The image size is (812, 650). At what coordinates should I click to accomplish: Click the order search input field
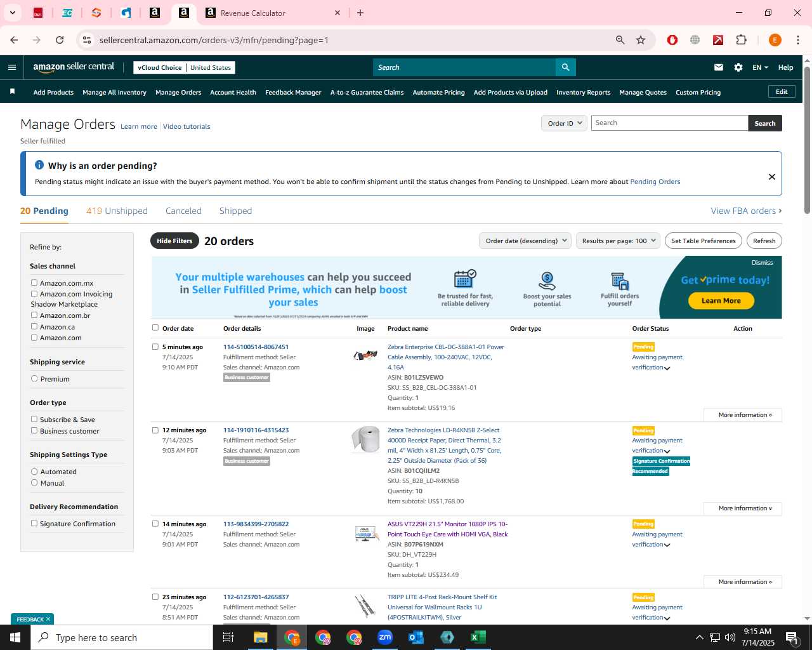(669, 123)
